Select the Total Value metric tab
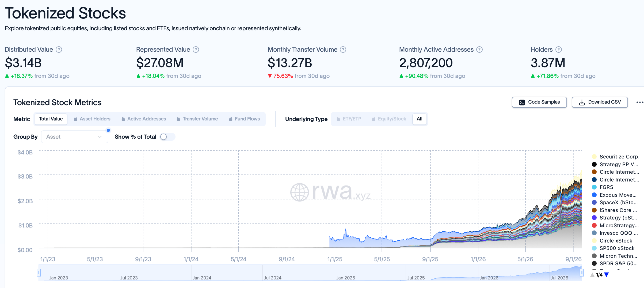The image size is (644, 288). coord(51,119)
